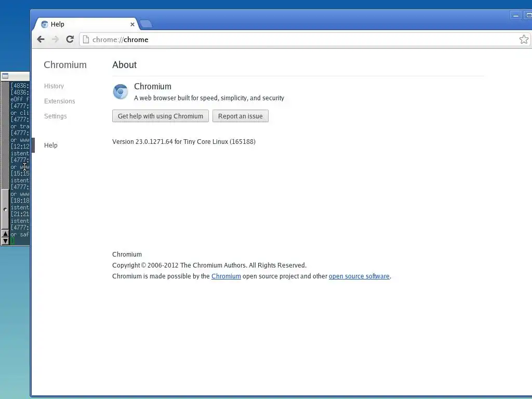Click the Version 23.0.1271.64 text
This screenshot has width=532, height=399.
(x=184, y=142)
